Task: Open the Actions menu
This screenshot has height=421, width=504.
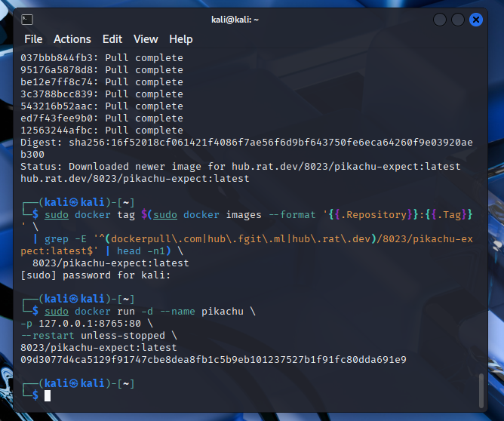Action: [72, 39]
